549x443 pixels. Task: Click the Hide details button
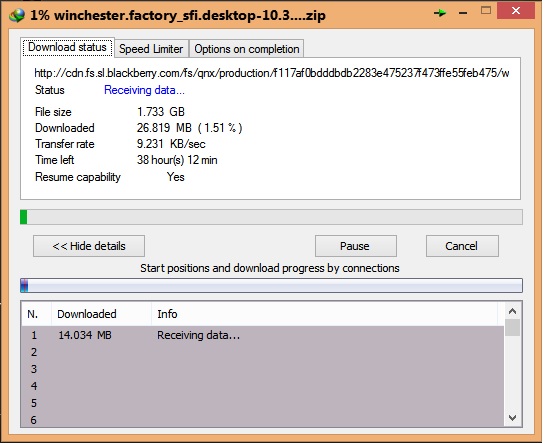(89, 246)
